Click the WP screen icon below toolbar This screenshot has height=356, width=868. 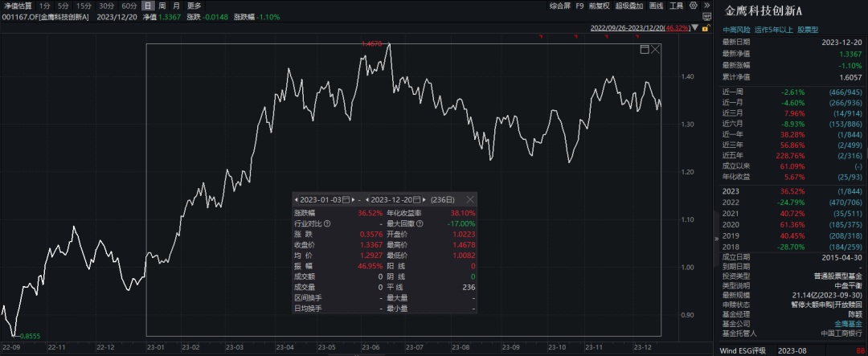coord(707,17)
